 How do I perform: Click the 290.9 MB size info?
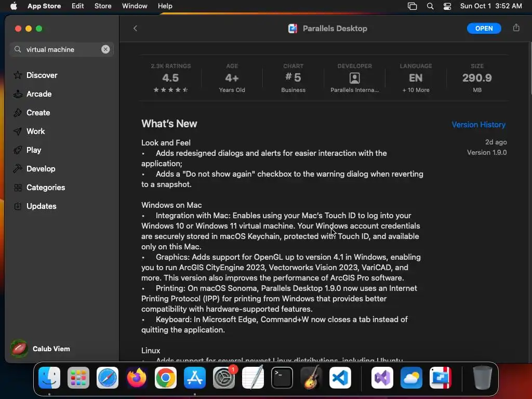[x=477, y=78]
